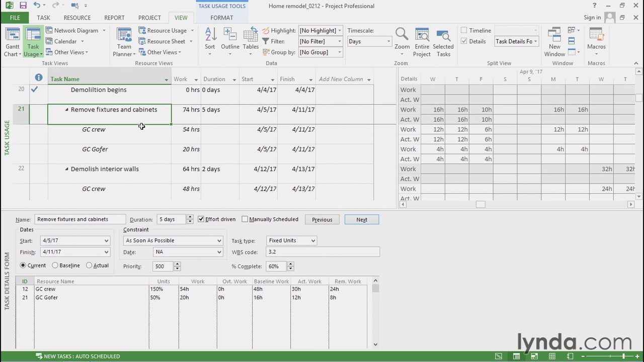Click the indicators info column header

click(39, 77)
